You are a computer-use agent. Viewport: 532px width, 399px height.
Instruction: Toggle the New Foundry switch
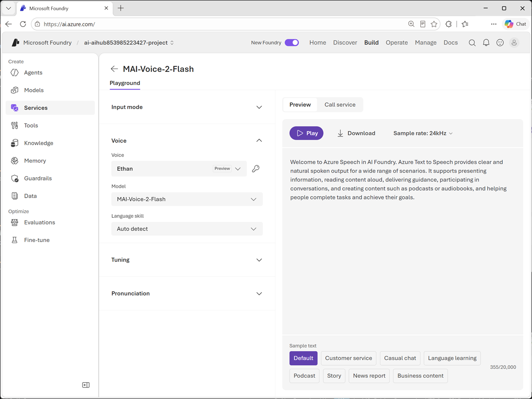point(292,43)
